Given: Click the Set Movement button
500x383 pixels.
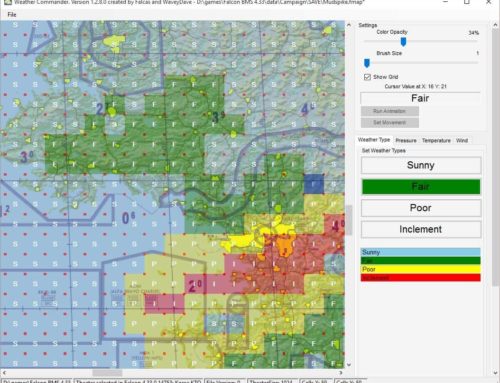Looking at the screenshot, I should tap(389, 122).
